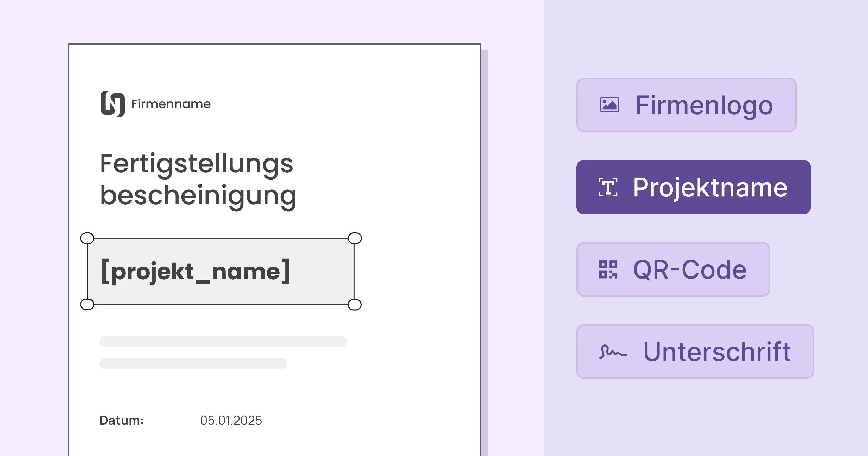Select the longer gray placeholder line

pyautogui.click(x=223, y=341)
